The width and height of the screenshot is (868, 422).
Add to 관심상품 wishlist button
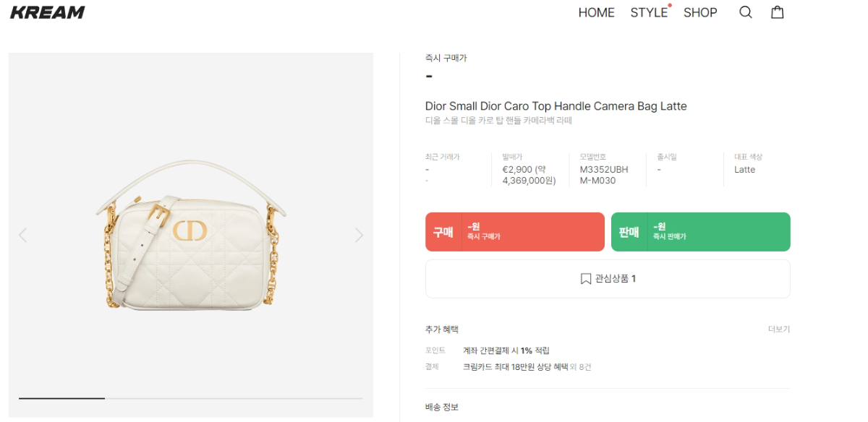pyautogui.click(x=608, y=279)
